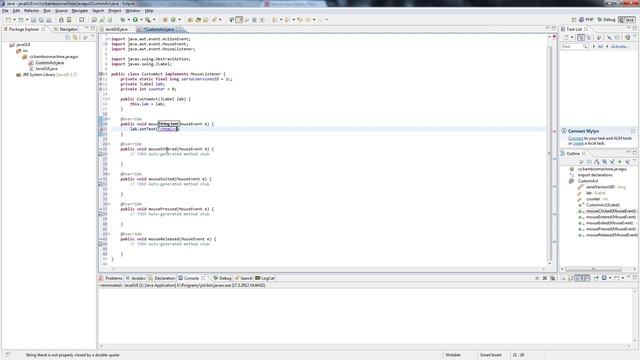Click the Outline horizontal scrollbar
The image size is (640, 360).
593,269
